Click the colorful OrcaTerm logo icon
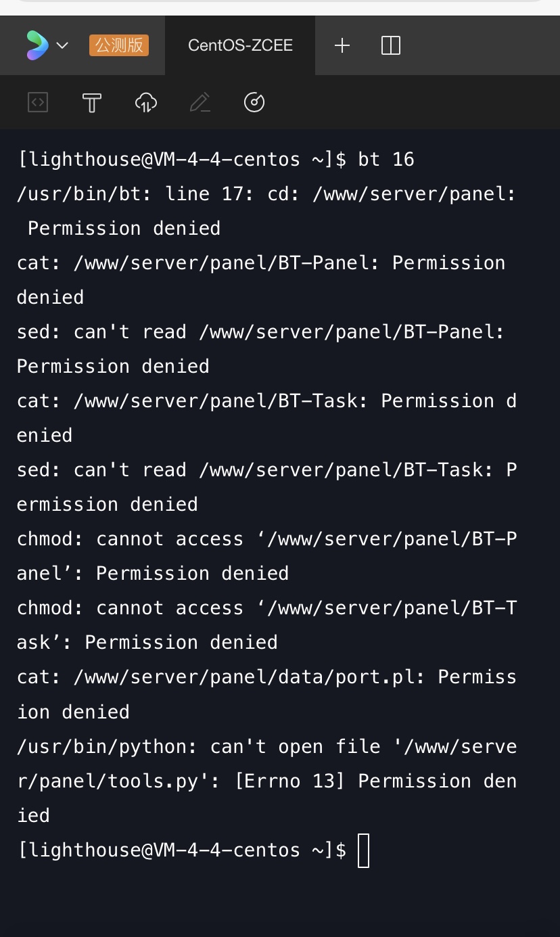The height and width of the screenshot is (937, 560). pyautogui.click(x=37, y=45)
